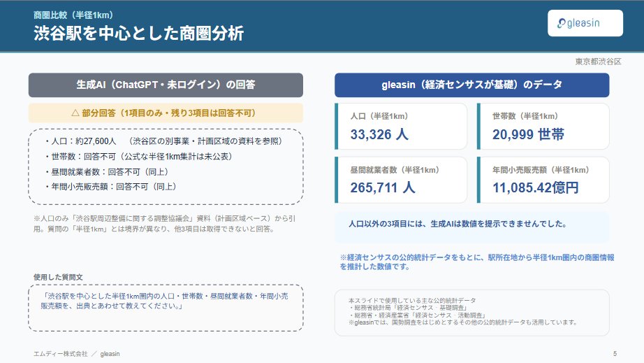644x363 pixels.
Task: Select the value 11,085.42億円
Action: pos(536,188)
